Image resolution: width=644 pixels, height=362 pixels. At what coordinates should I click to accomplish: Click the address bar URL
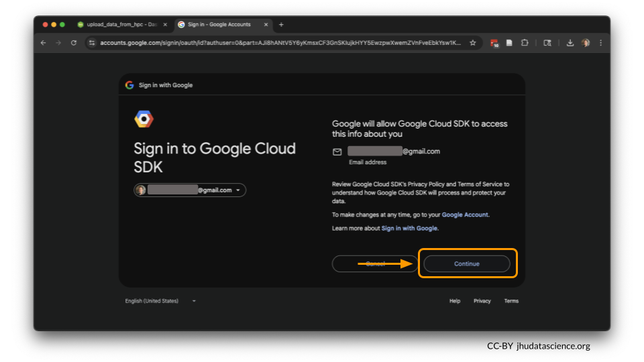click(280, 43)
